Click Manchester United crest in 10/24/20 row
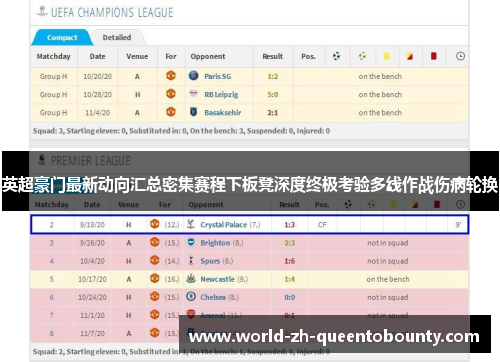500x362 pixels. [154, 296]
